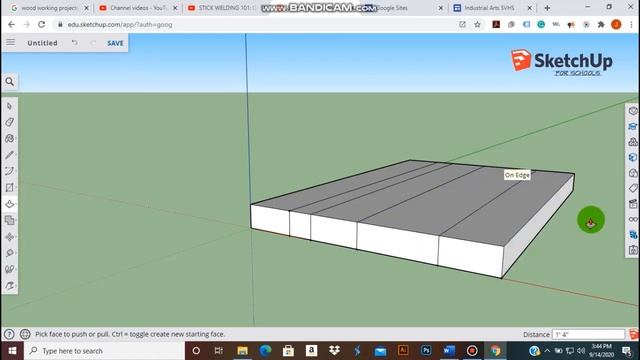Open a new browser tab with plus
This screenshot has width=640, height=360.
[x=547, y=8]
